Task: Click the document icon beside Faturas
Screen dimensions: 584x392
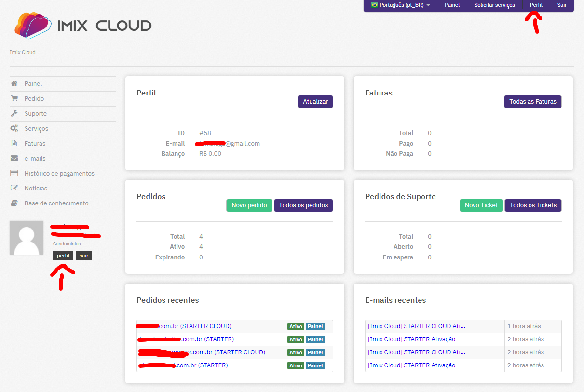Action: pyautogui.click(x=14, y=143)
